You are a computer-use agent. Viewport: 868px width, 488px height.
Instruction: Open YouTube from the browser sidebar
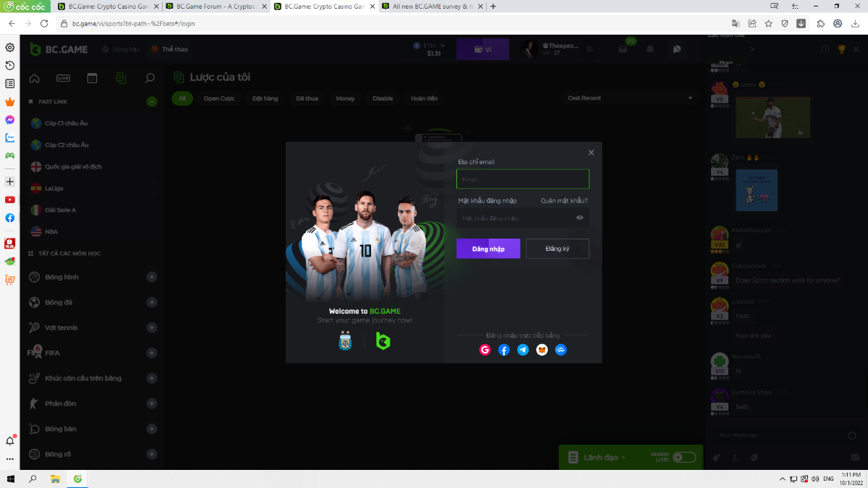pyautogui.click(x=10, y=200)
